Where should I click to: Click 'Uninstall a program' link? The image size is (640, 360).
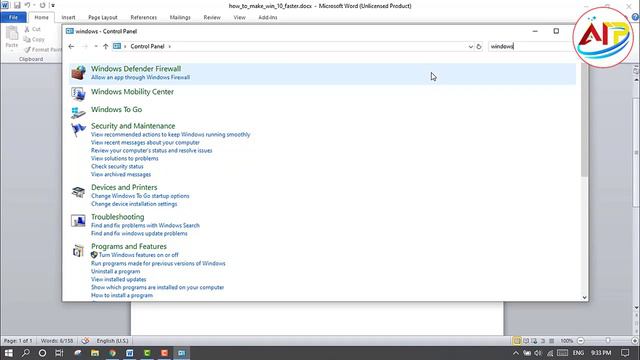[x=116, y=271]
